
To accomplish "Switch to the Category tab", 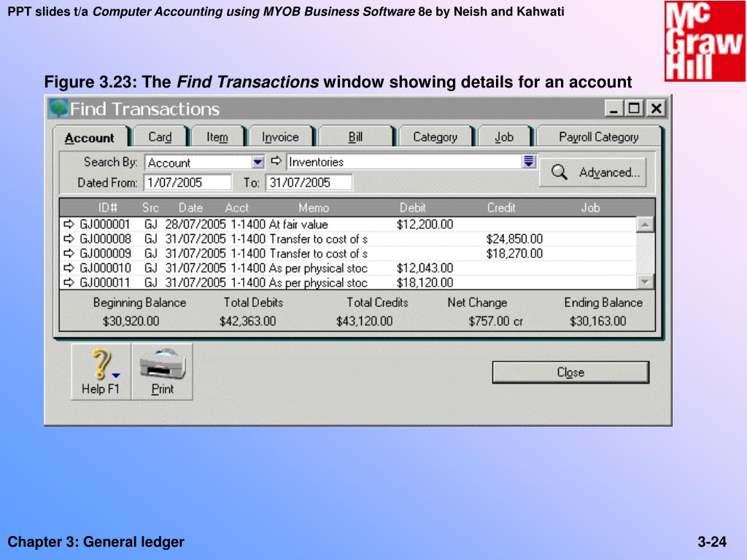I will coord(435,137).
